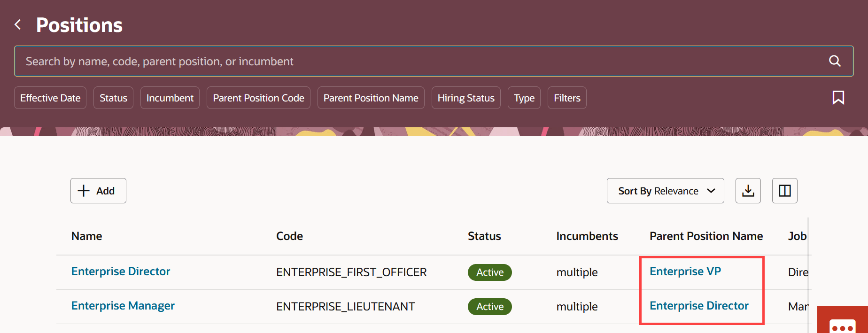Image resolution: width=868 pixels, height=333 pixels.
Task: Click the Enterprise Director name link
Action: tap(121, 271)
